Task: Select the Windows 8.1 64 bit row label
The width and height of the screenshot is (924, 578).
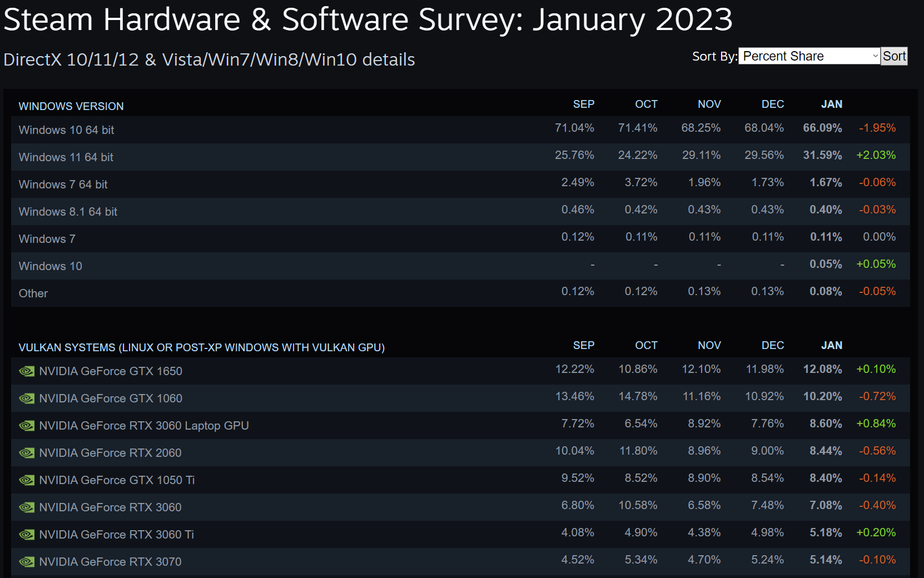Action: [68, 212]
